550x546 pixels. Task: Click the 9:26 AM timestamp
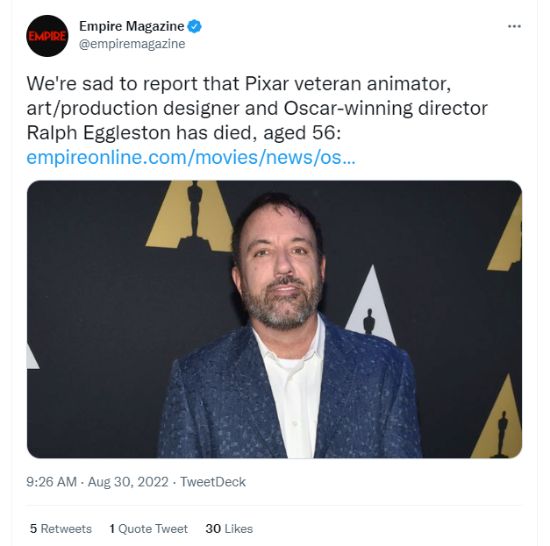(x=51, y=482)
